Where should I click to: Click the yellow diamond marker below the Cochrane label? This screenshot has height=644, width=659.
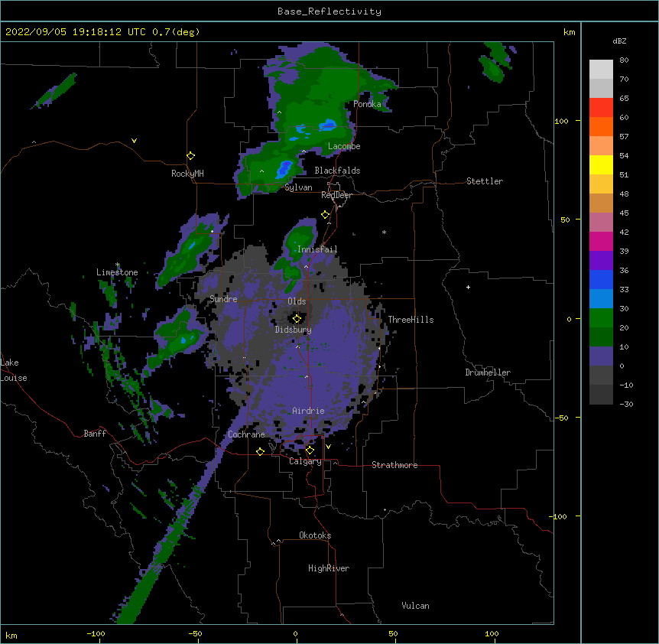click(x=260, y=451)
